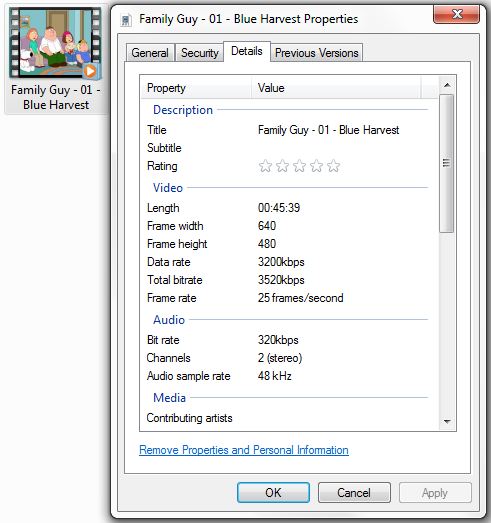Select the Length value 00:45:39
The height and width of the screenshot is (523, 491).
pyautogui.click(x=279, y=208)
